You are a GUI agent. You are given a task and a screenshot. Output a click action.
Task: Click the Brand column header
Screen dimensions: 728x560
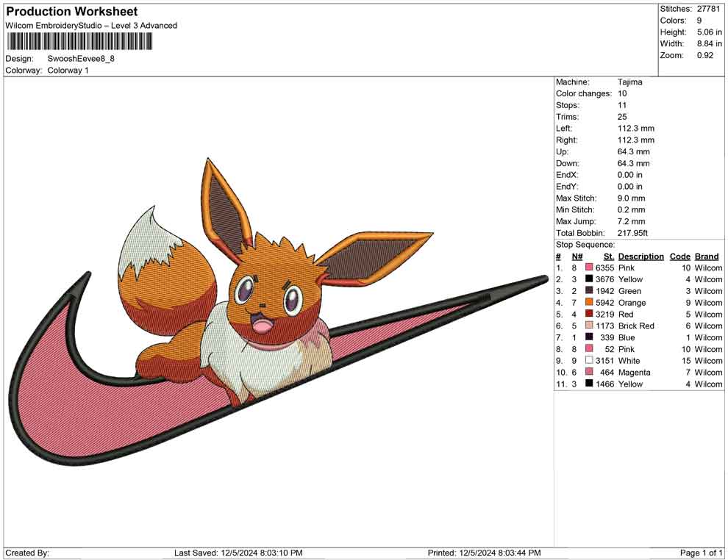(706, 256)
